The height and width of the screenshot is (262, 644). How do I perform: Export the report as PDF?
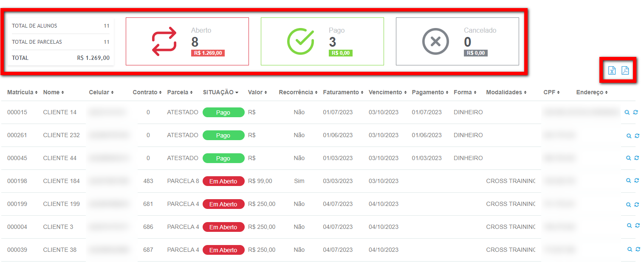(625, 70)
